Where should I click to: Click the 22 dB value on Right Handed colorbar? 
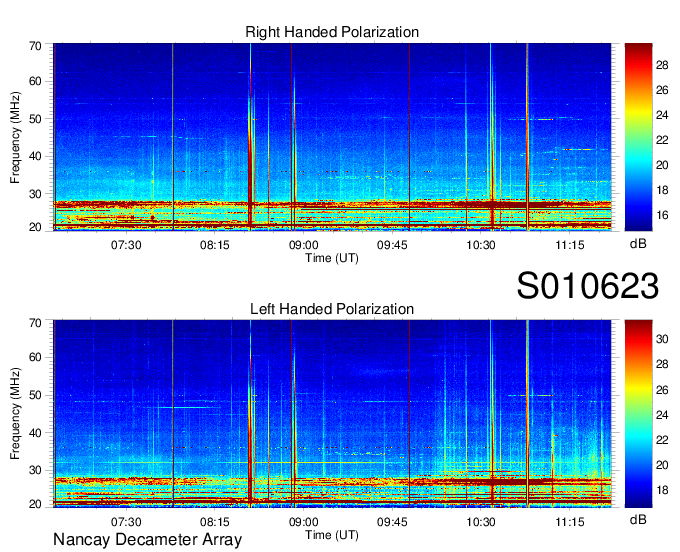[662, 140]
